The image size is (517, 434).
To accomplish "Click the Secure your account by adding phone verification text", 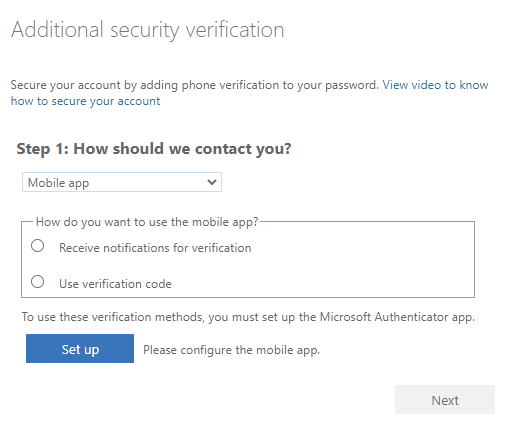I will [195, 85].
